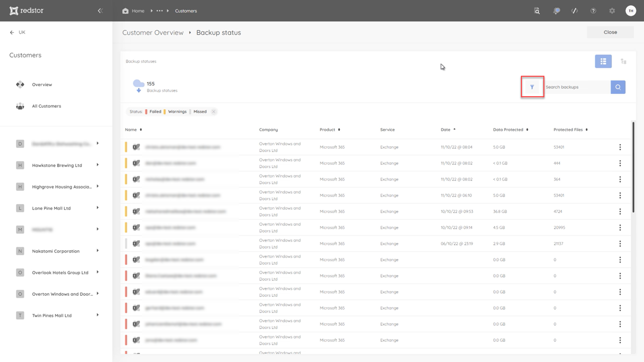Click the Company column header
Image resolution: width=644 pixels, height=362 pixels.
tap(268, 130)
